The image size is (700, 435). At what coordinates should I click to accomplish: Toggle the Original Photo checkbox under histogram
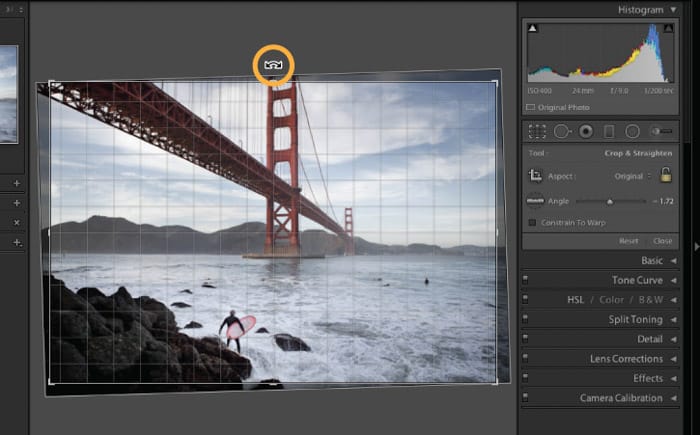coord(531,107)
